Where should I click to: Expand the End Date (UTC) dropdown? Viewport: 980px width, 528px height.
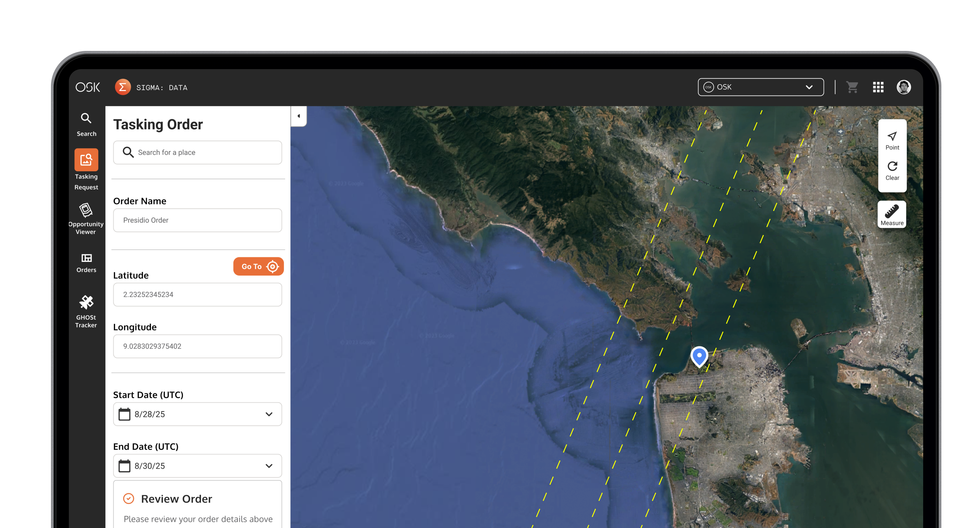[x=269, y=466]
